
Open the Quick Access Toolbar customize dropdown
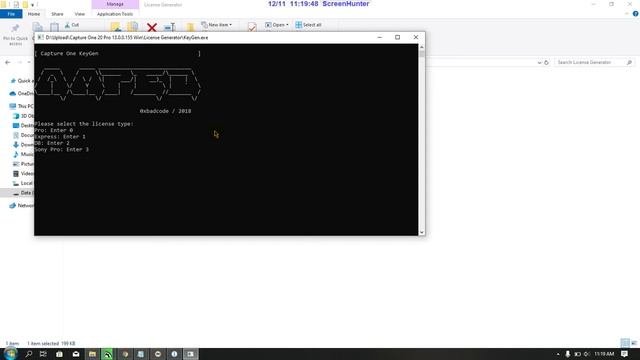click(32, 4)
